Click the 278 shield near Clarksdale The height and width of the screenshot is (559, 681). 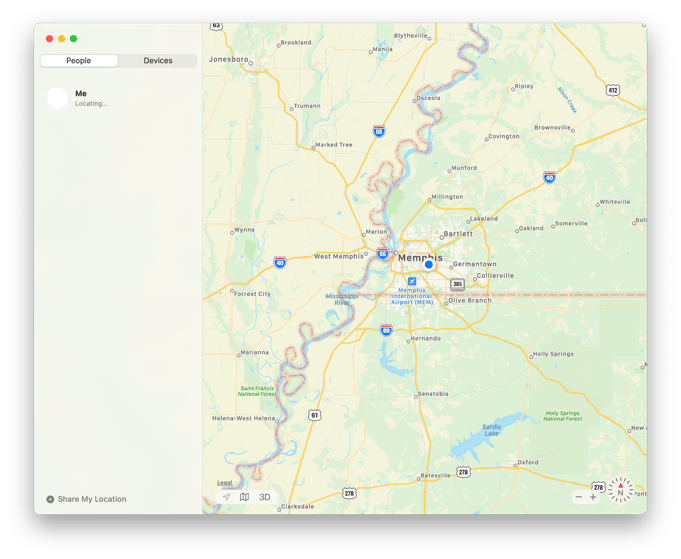349,493
